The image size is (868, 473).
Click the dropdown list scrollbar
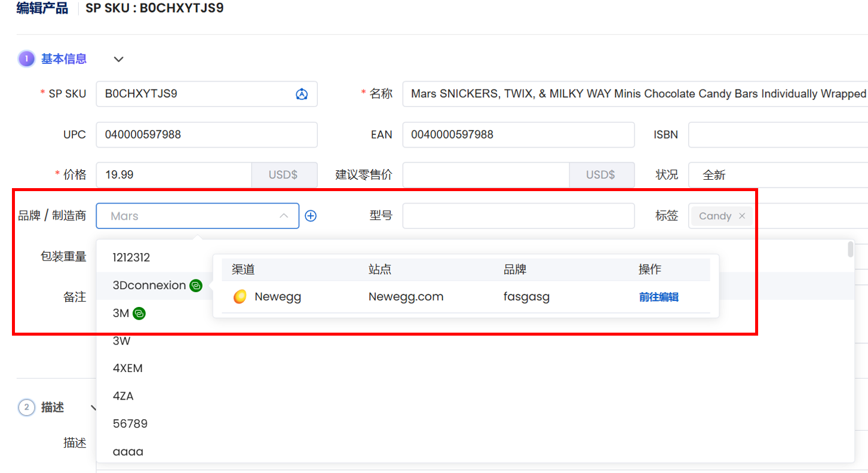point(851,250)
